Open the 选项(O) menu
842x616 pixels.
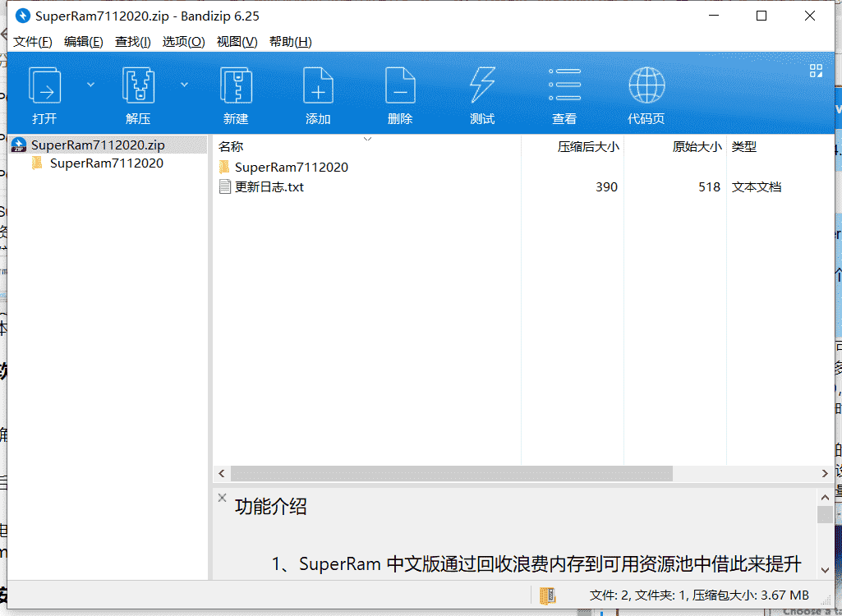(184, 41)
